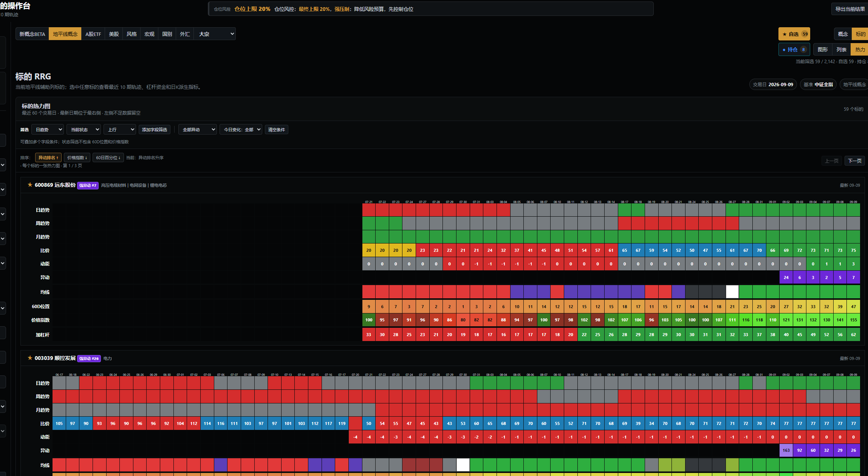The width and height of the screenshot is (868, 476).
Task: Sort by 异动排名 ascending
Action: [x=48, y=158]
